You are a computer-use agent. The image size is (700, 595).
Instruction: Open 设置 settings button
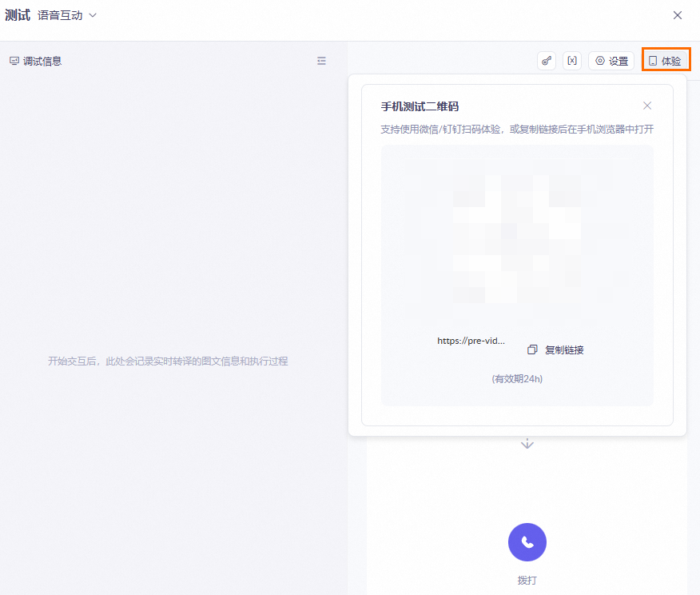611,61
